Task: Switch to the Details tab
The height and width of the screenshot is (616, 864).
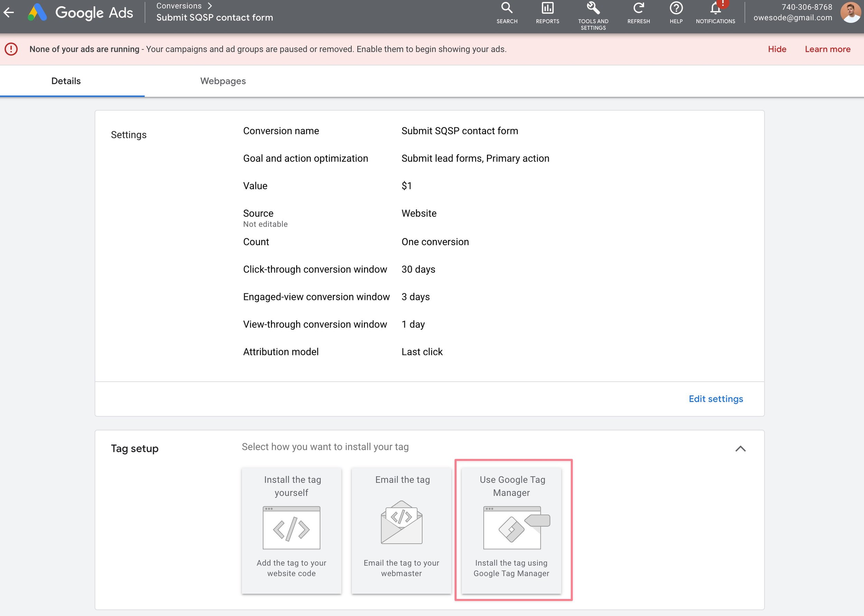Action: click(x=66, y=81)
